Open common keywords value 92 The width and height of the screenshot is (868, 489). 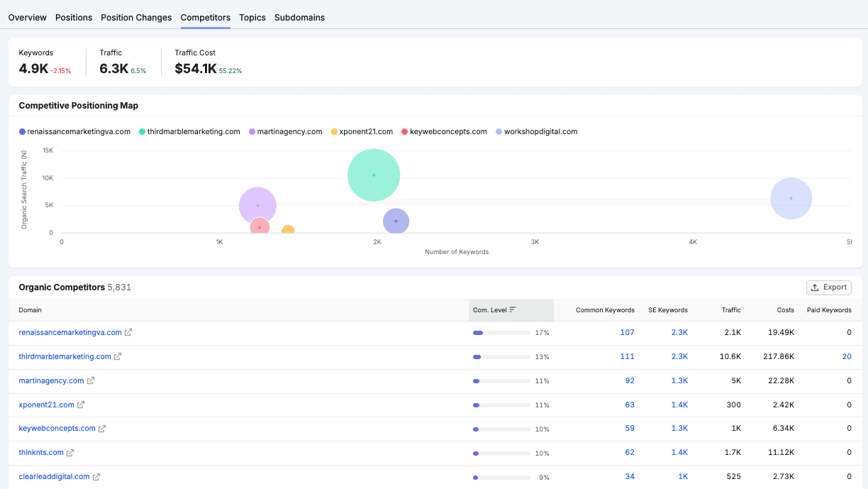[x=630, y=380]
